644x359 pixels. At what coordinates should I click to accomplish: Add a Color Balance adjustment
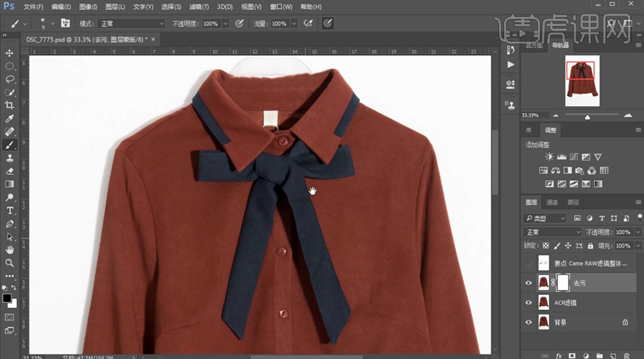pos(556,170)
